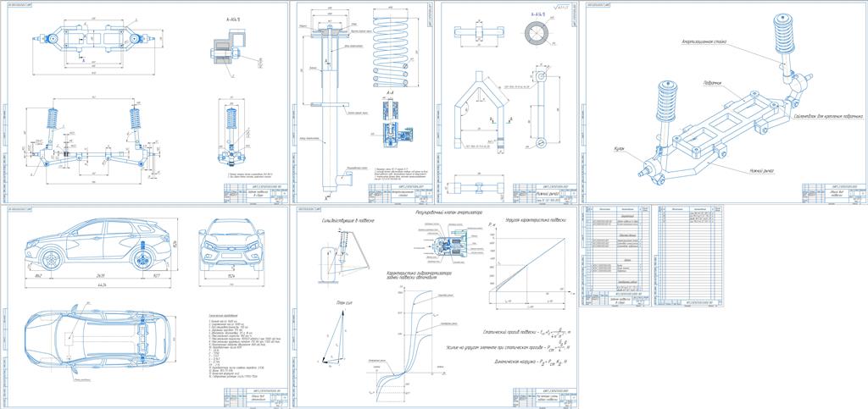Image resolution: width=868 pixels, height=409 pixels.
Task: Click the subframe top view drawing
Action: pos(93,40)
